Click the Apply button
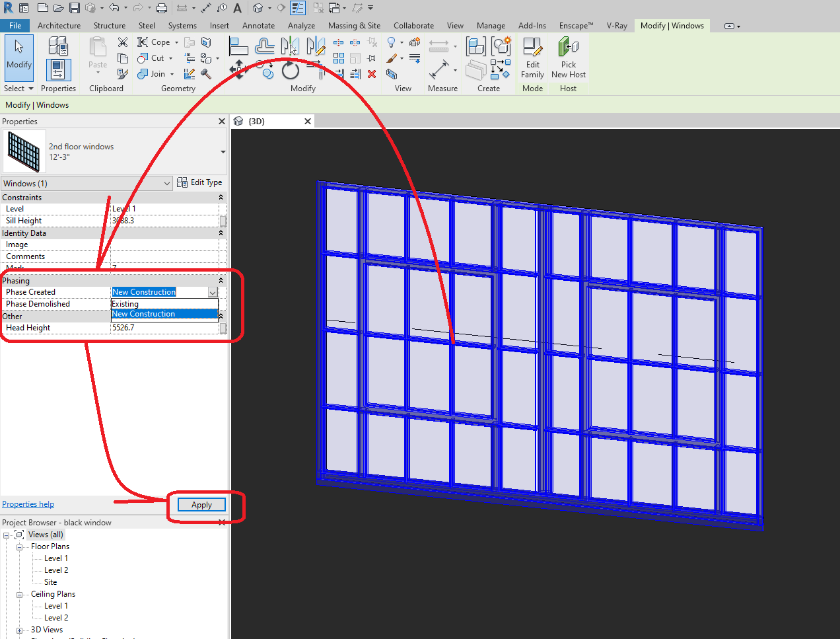 (200, 504)
